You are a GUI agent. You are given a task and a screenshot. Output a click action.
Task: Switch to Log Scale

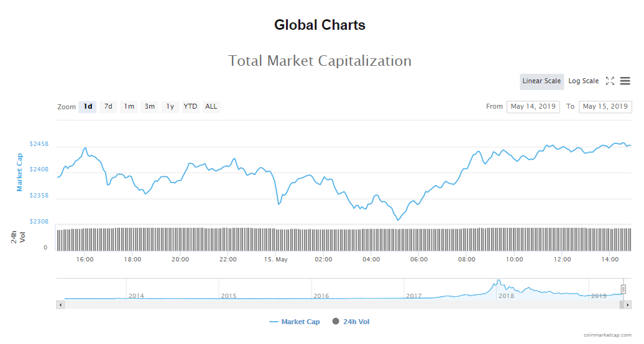click(x=583, y=81)
